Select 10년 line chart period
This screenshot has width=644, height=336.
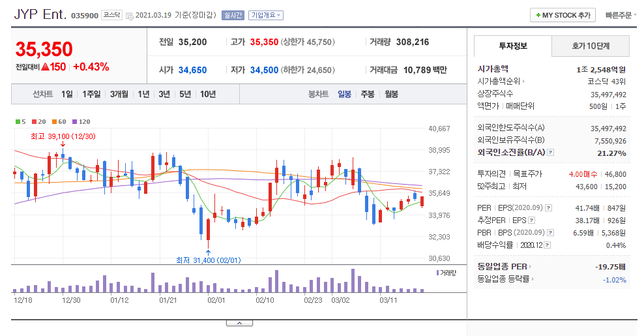208,94
